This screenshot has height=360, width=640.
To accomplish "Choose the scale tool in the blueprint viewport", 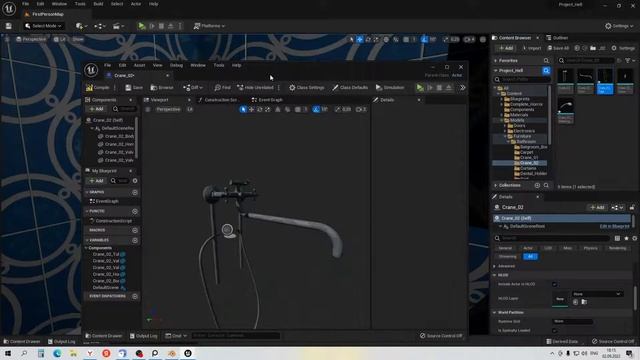I will [268, 109].
